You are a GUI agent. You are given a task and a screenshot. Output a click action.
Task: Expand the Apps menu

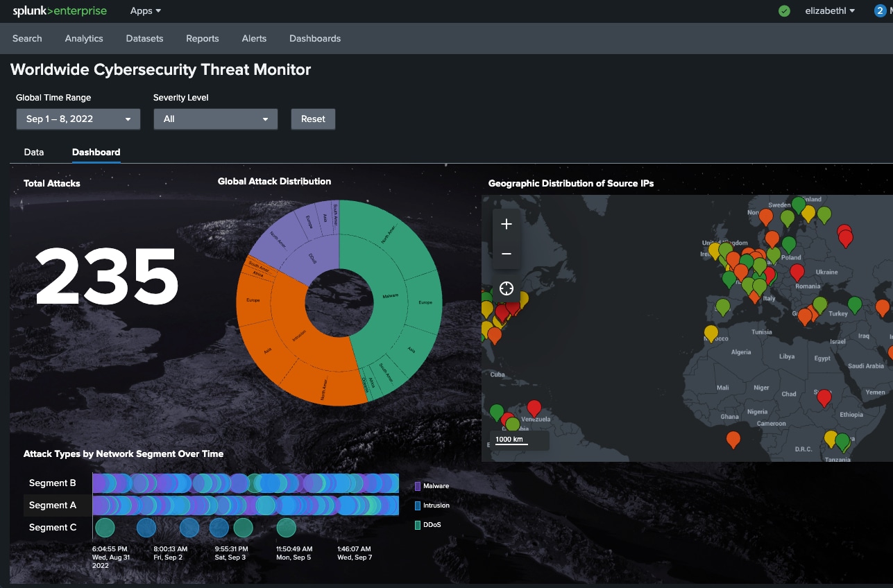(x=146, y=11)
